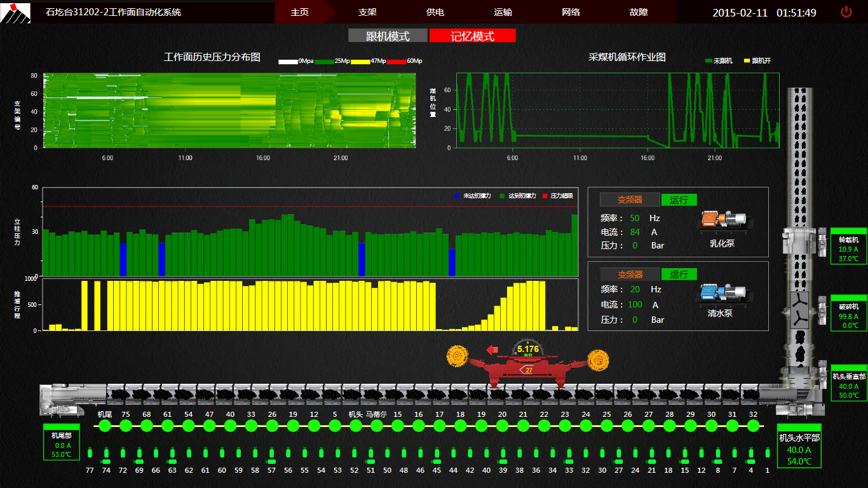Screen dimensions: 868x488
Task: Toggle 运行 status of the clean water pump
Action: (679, 274)
